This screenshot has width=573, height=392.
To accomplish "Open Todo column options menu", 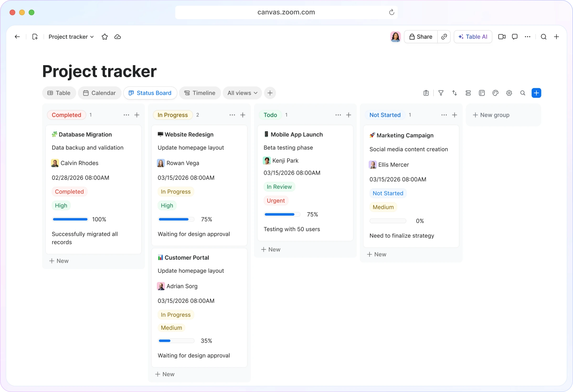I will tap(338, 115).
